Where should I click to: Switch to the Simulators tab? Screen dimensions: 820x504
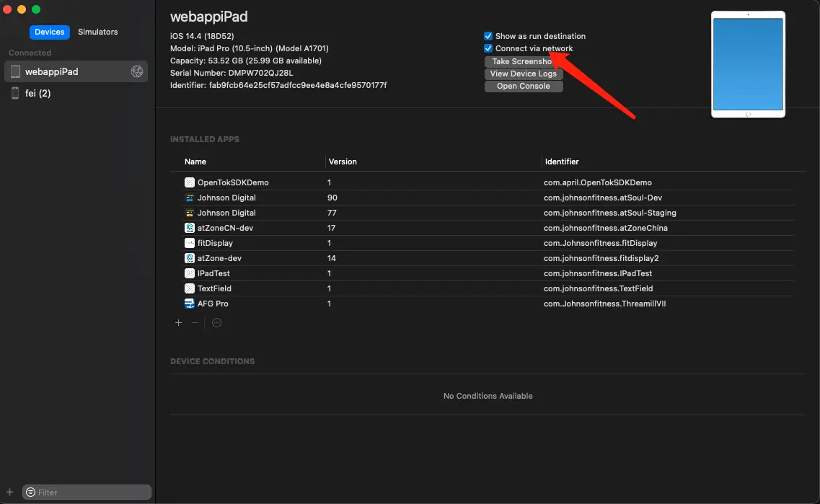[x=98, y=32]
